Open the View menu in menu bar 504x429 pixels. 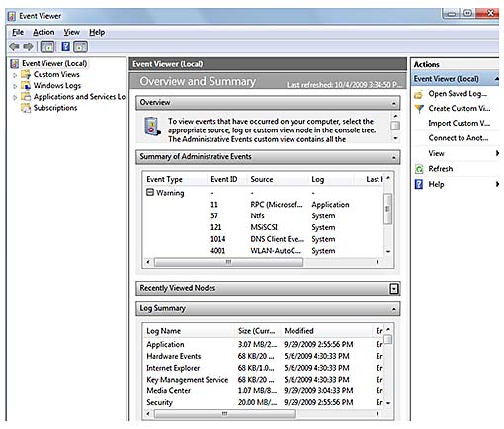coord(71,32)
